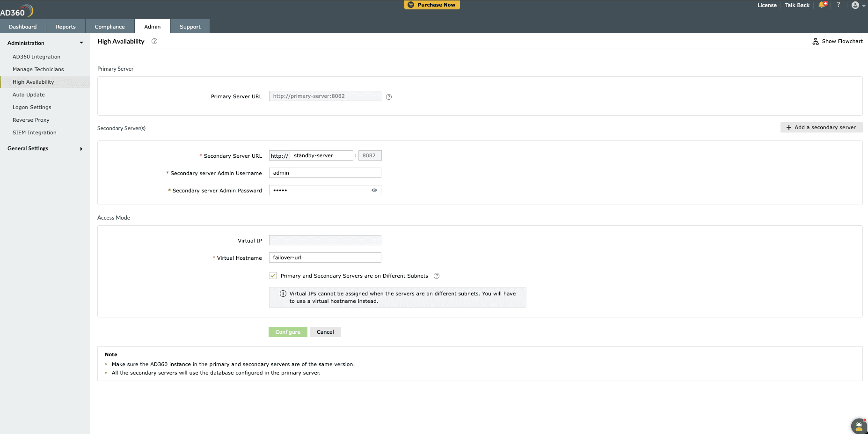Click inside the Virtual Hostname field
This screenshot has height=434, width=868.
[325, 257]
